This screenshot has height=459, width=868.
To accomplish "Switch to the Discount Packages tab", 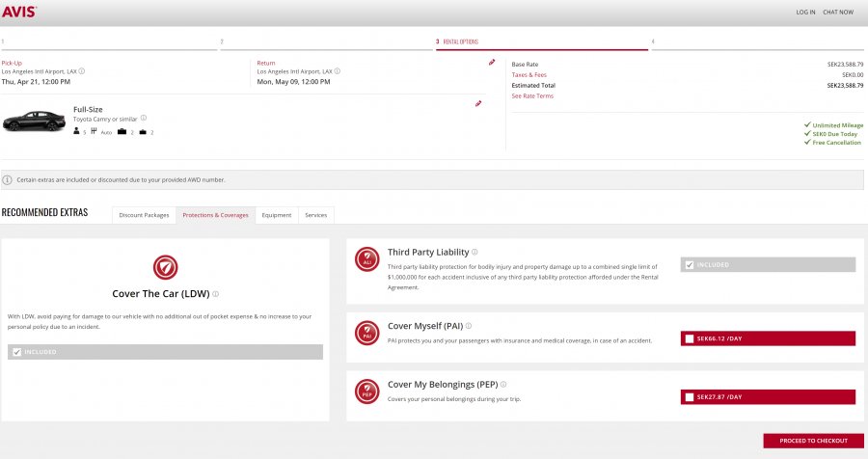I will click(144, 215).
